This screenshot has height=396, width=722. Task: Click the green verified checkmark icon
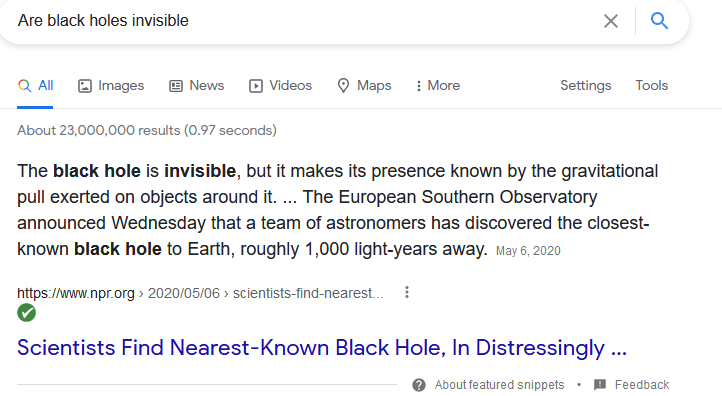click(x=27, y=313)
